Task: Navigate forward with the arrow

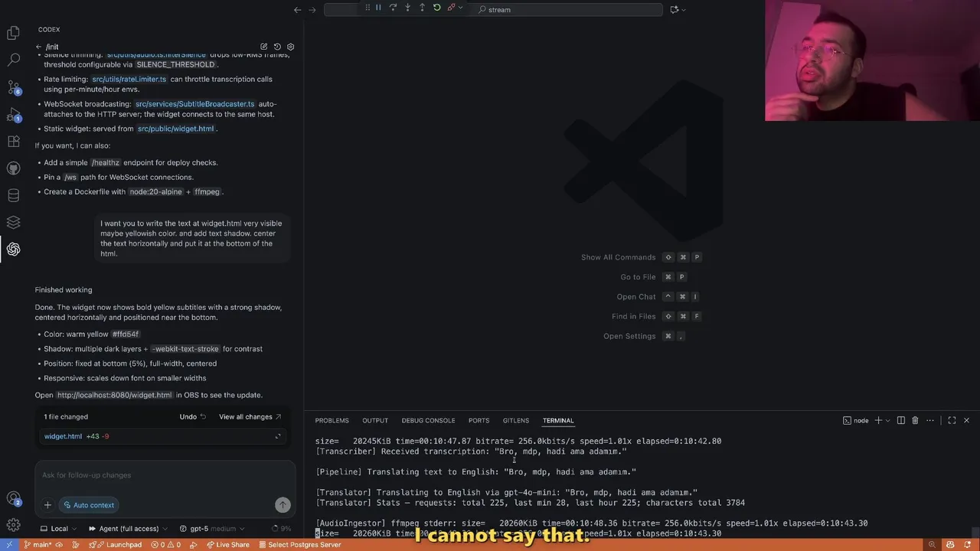Action: tap(312, 9)
